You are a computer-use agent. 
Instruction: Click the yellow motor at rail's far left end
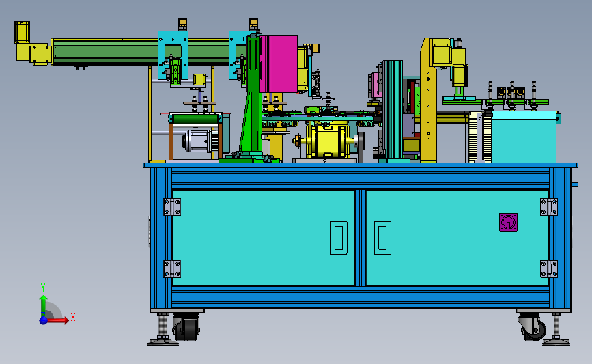[22, 33]
